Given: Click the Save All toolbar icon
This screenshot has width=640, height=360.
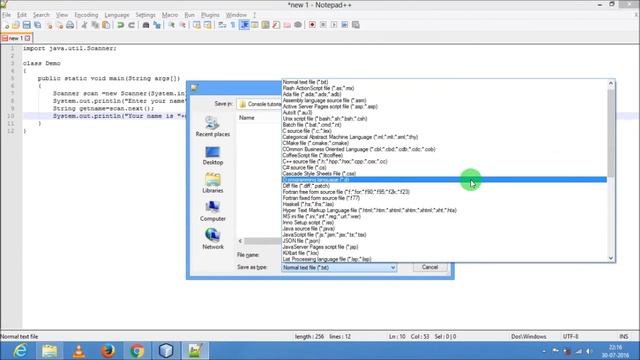Looking at the screenshot, I should 38,25.
